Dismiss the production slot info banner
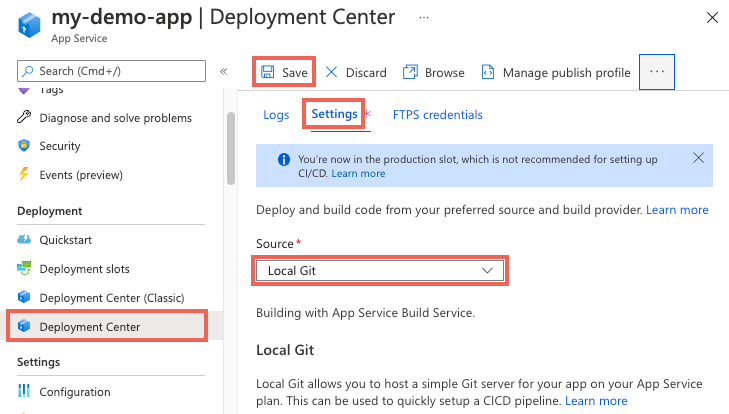This screenshot has width=729, height=414. click(x=698, y=158)
